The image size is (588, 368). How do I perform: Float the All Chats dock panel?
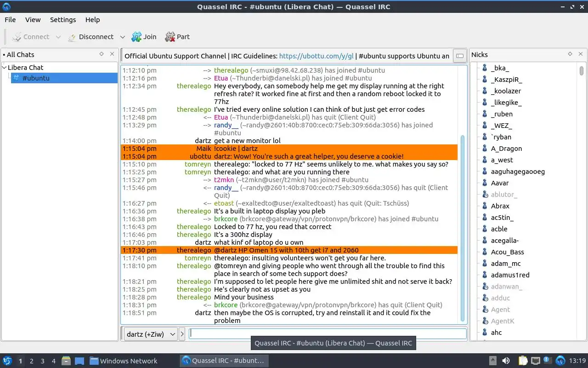[102, 54]
